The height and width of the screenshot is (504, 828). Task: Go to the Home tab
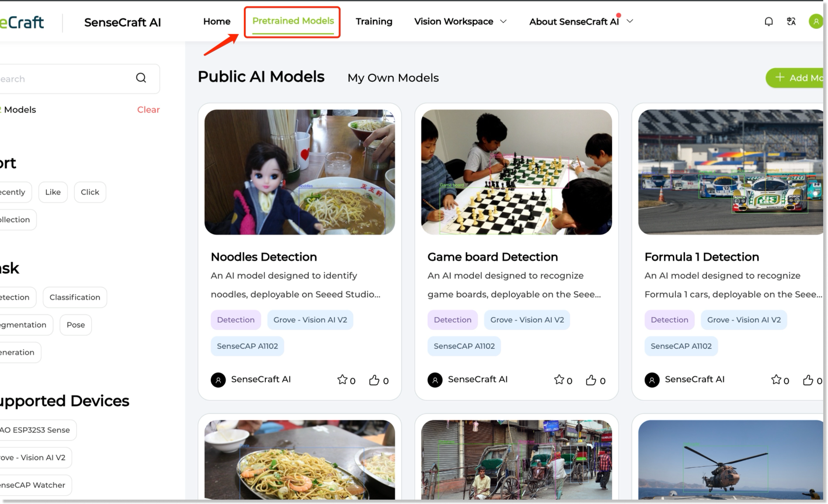pyautogui.click(x=217, y=21)
